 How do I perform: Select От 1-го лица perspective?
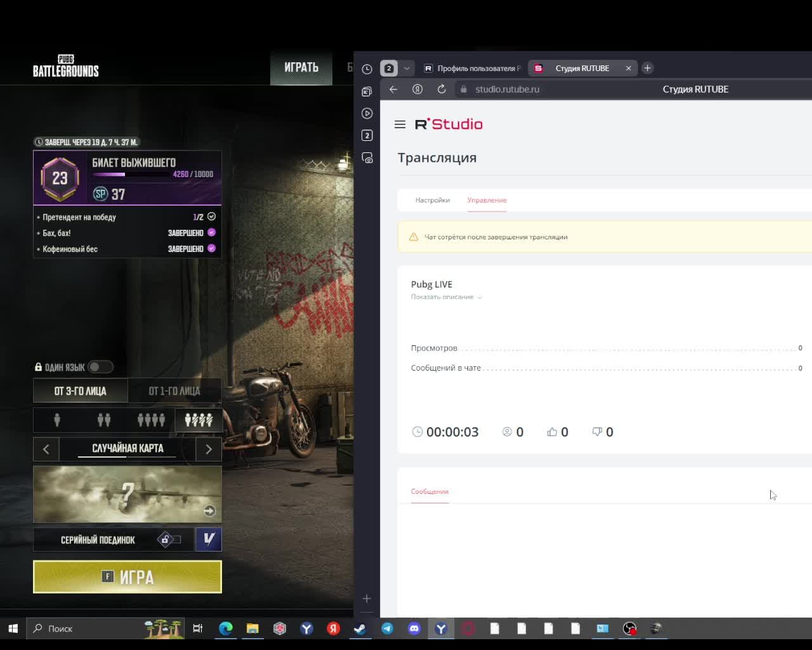click(x=174, y=391)
